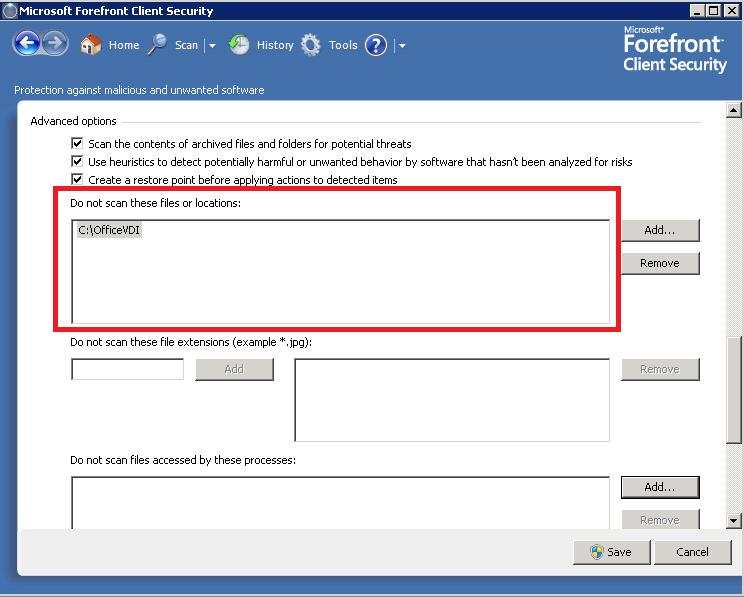Select C:\OfficeVDI in excluded locations list
This screenshot has width=744, height=597.
tap(109, 230)
